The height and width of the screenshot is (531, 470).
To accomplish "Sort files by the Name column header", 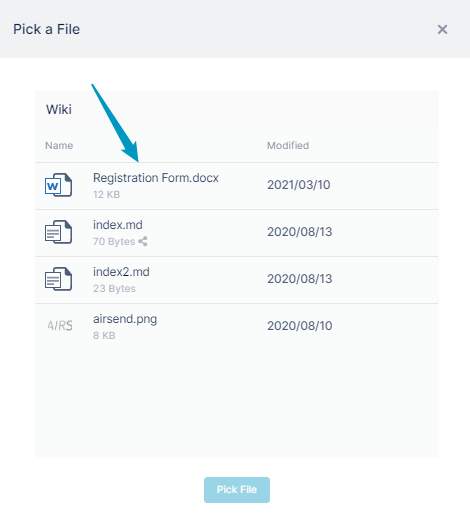I will [x=59, y=146].
